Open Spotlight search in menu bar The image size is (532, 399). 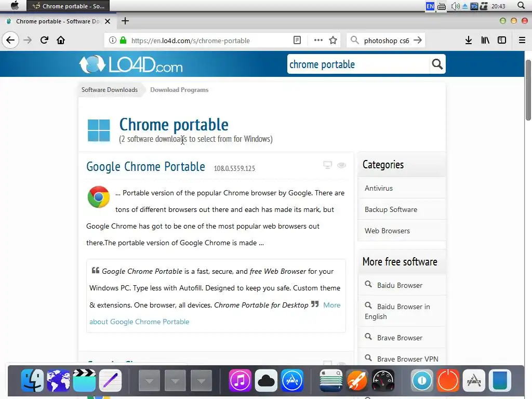(x=521, y=5)
